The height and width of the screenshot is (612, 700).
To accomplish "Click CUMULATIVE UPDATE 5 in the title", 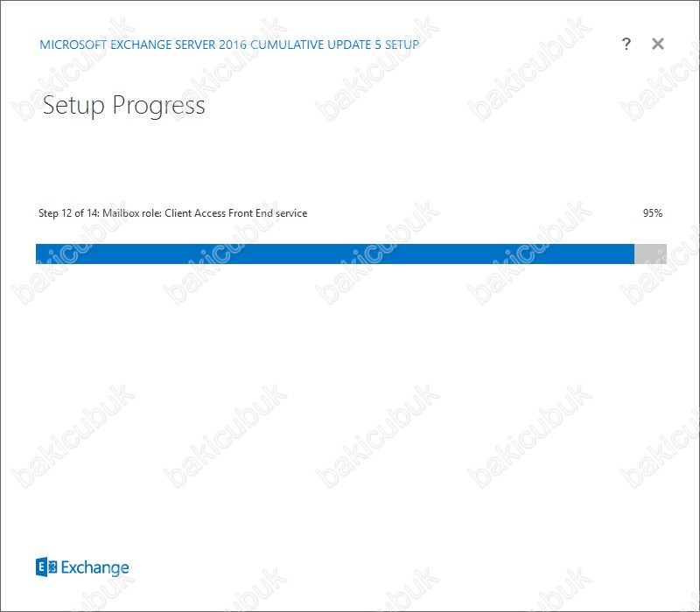I will (316, 45).
